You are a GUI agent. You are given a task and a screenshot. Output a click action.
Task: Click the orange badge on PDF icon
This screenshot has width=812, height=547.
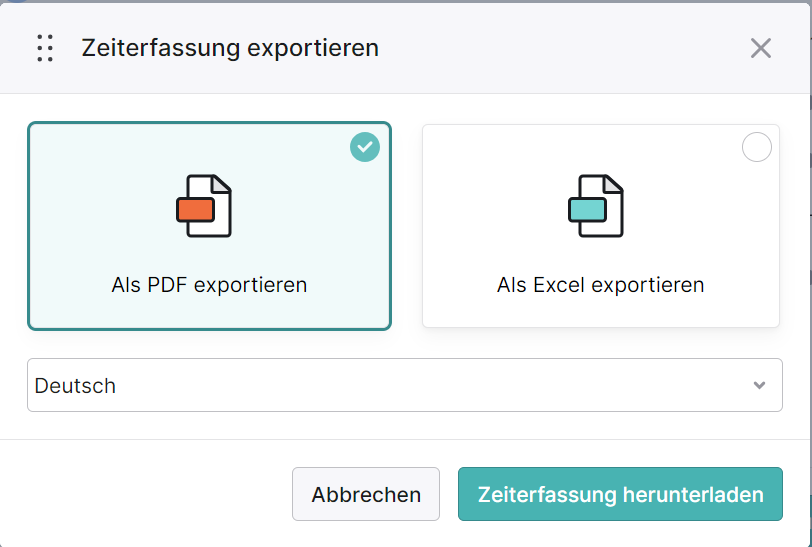[195, 210]
